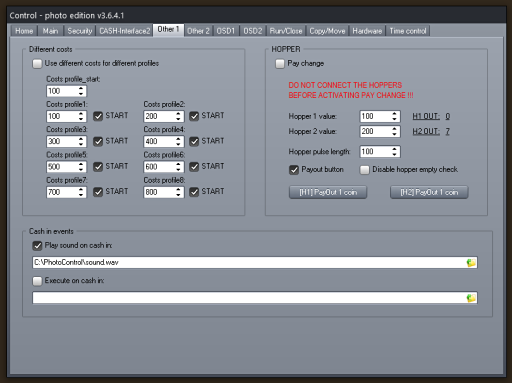Screen dimensions: 512x383
Task: Toggle START checkbox for Costs profile3
Action: pos(98,141)
